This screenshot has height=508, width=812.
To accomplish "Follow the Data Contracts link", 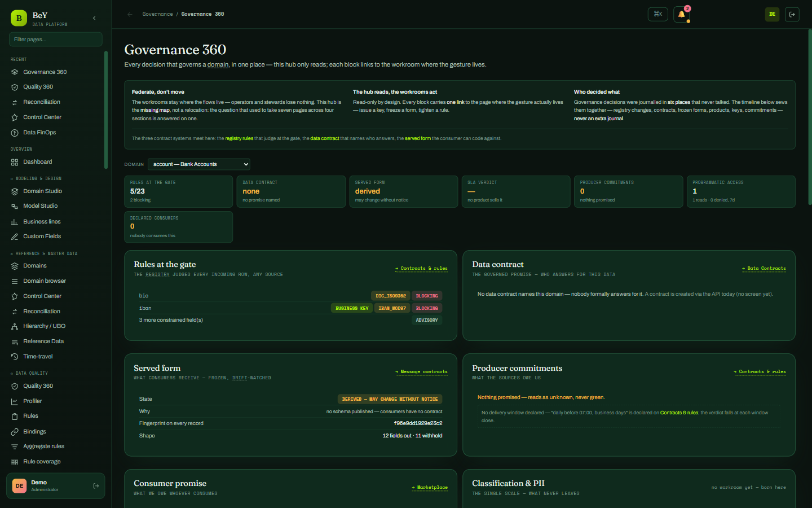I will pyautogui.click(x=764, y=269).
